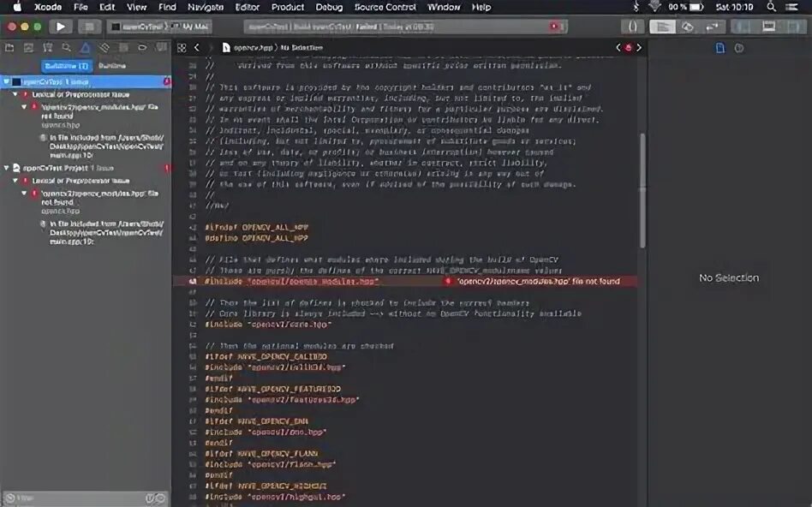Collapse first opencv_modules.hpp not found entry
This screenshot has width=812, height=507.
coord(24,107)
